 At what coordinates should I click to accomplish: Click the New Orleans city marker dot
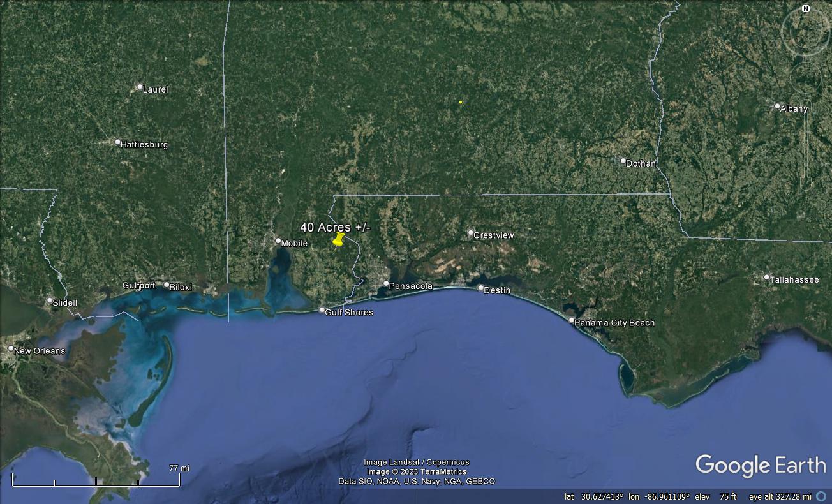[11, 348]
